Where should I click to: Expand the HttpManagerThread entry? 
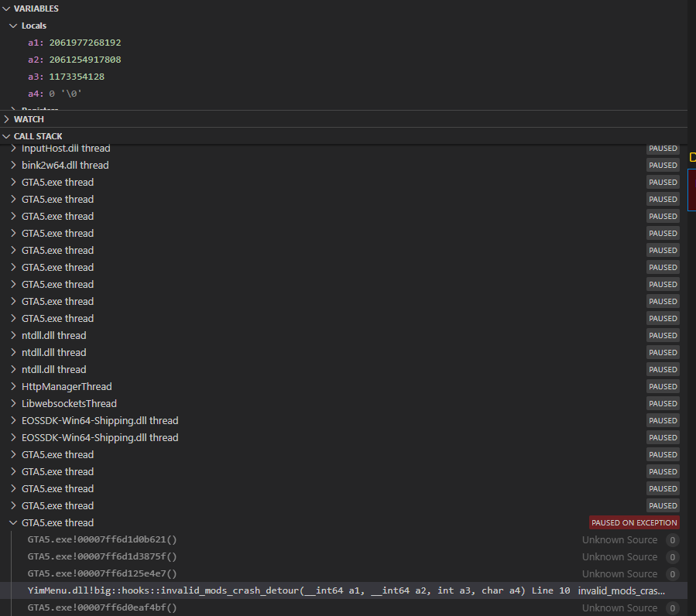click(12, 386)
